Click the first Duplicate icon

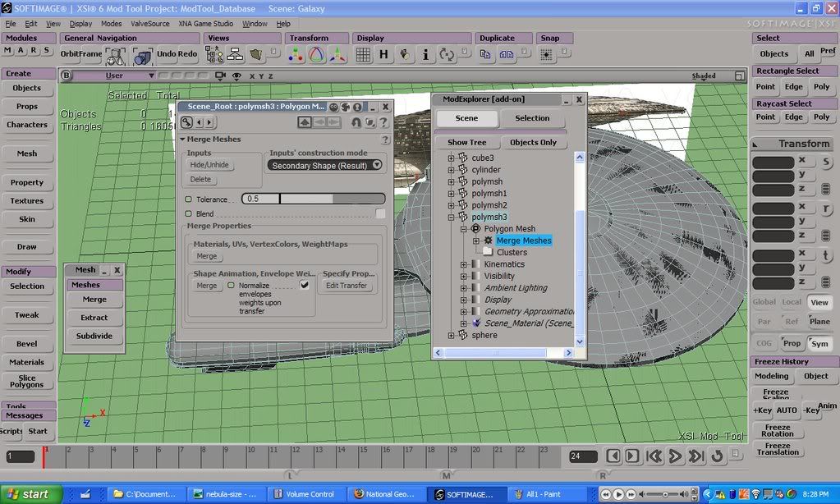(x=485, y=54)
